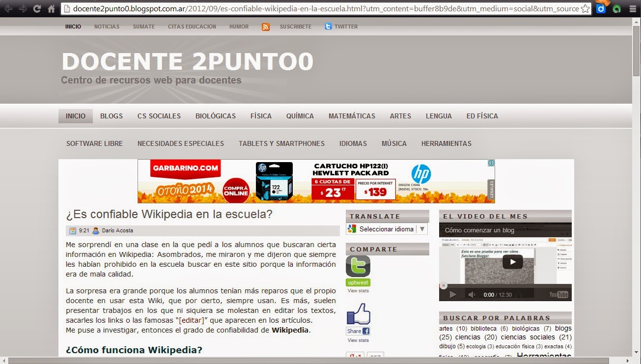Viewport: 641px width, 364px height.
Task: Click the orange RSS feed icon
Action: pyautogui.click(x=266, y=27)
